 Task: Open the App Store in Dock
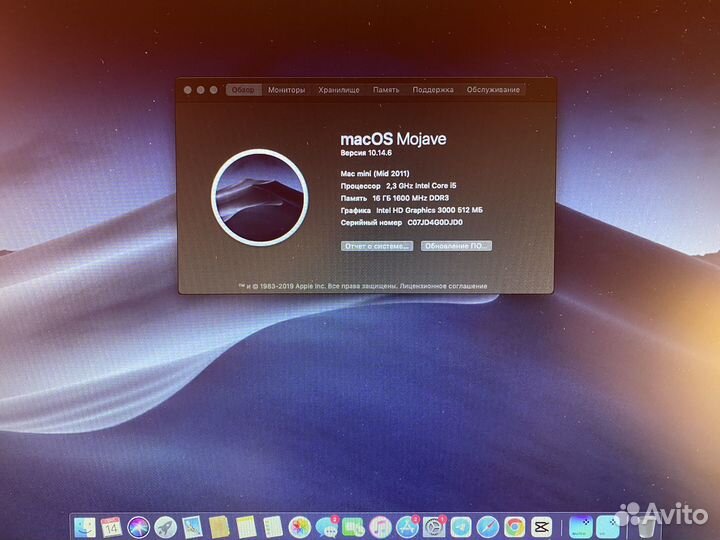point(407,527)
